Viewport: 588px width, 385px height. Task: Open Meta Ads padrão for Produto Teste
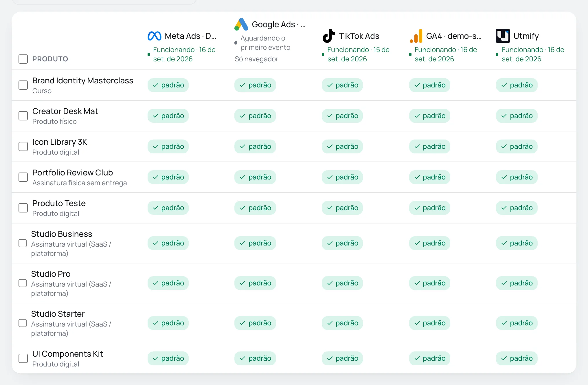pyautogui.click(x=168, y=208)
